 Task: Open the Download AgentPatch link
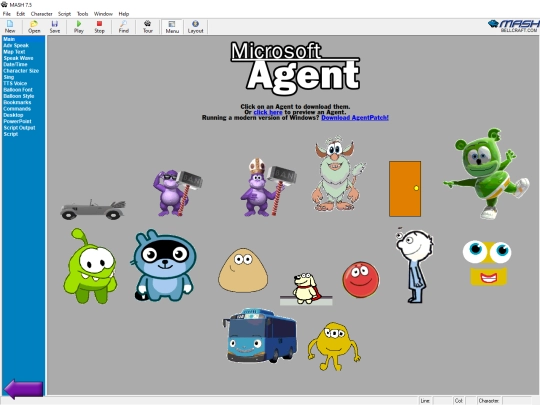click(x=355, y=117)
